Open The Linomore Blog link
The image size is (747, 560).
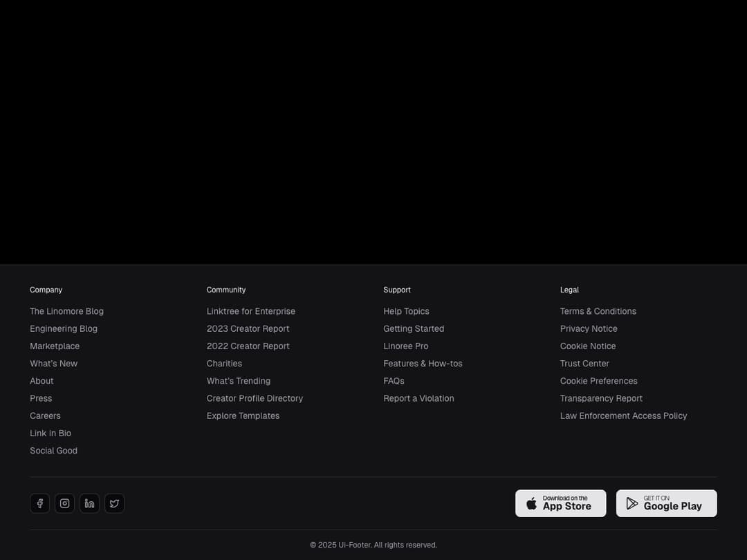(66, 311)
